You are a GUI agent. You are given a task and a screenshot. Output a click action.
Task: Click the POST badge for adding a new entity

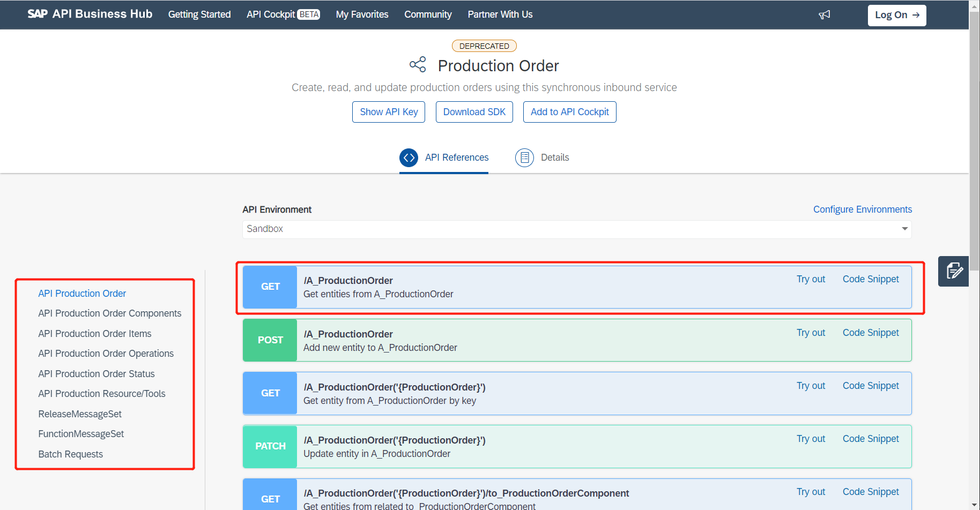pos(270,340)
